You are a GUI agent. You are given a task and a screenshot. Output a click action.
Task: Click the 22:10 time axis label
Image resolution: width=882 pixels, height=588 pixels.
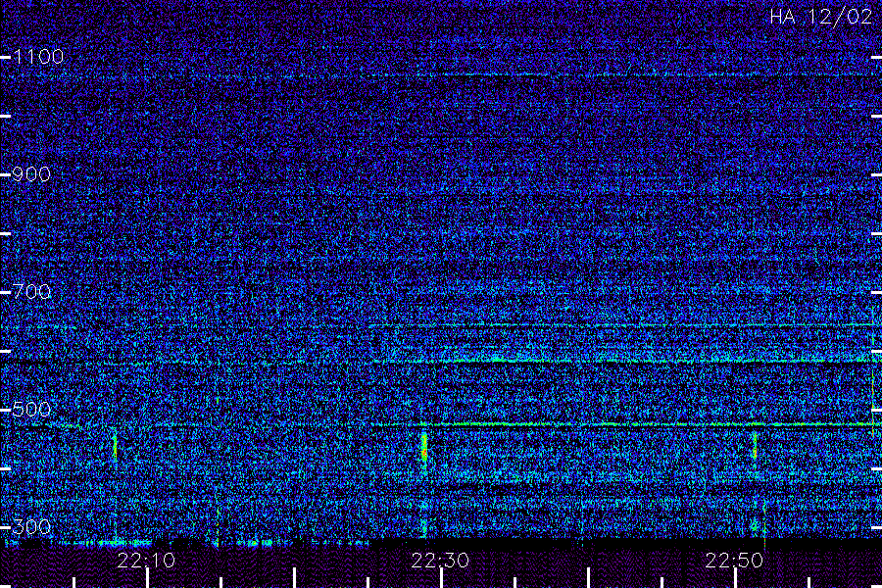[x=146, y=561]
